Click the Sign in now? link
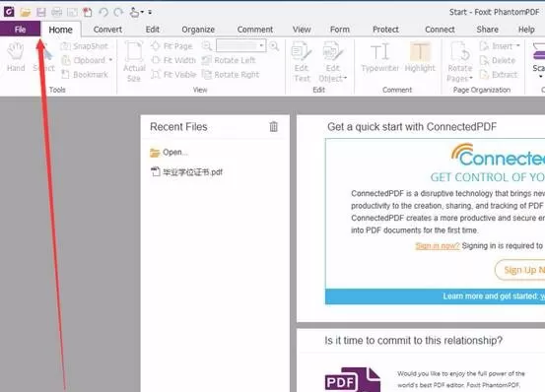Viewport: 545px width, 392px height. click(x=438, y=246)
